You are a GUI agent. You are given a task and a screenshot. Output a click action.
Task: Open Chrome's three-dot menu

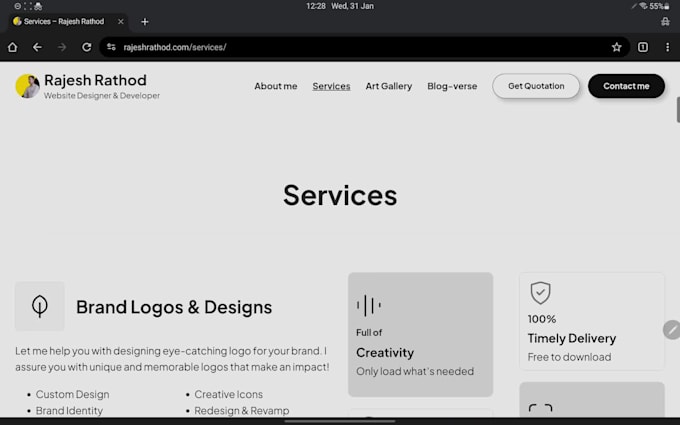click(667, 47)
